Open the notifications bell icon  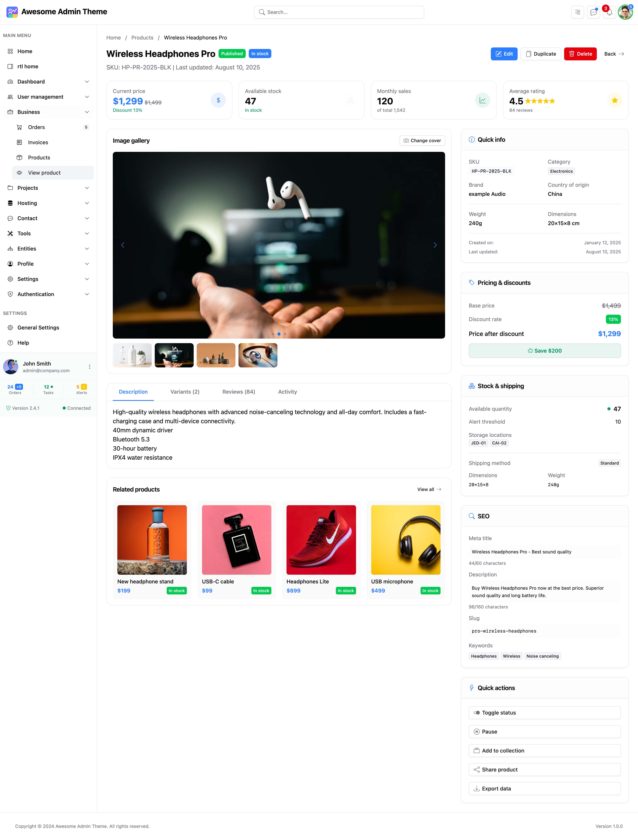click(x=609, y=12)
